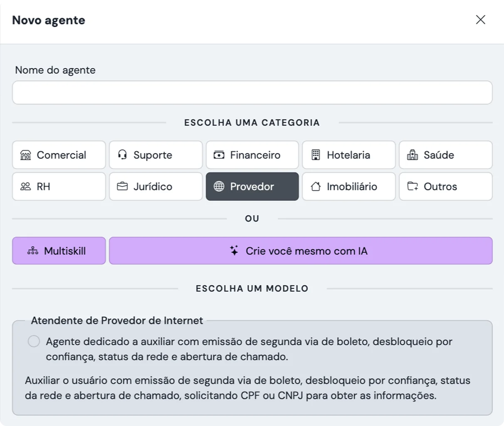Viewport: 504px width, 426px height.
Task: Click the folder icon on Outros
Action: (412, 186)
